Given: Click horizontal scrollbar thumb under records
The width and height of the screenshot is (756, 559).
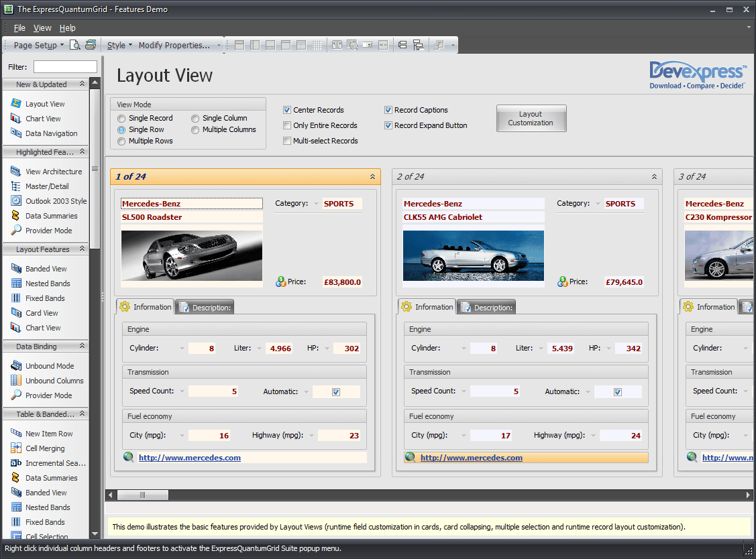Looking at the screenshot, I should pos(143,495).
